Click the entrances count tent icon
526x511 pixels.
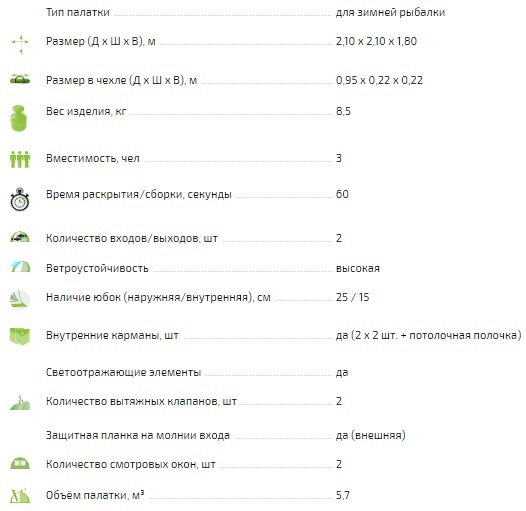tap(20, 237)
